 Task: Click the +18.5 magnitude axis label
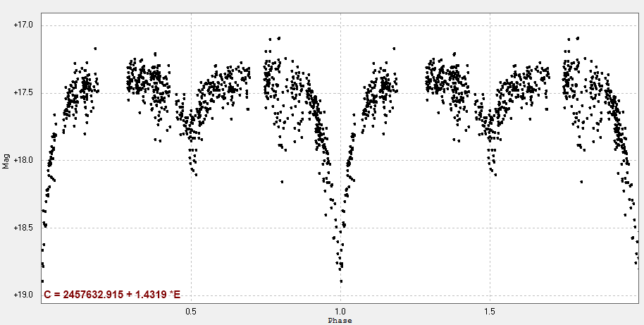pyautogui.click(x=23, y=228)
